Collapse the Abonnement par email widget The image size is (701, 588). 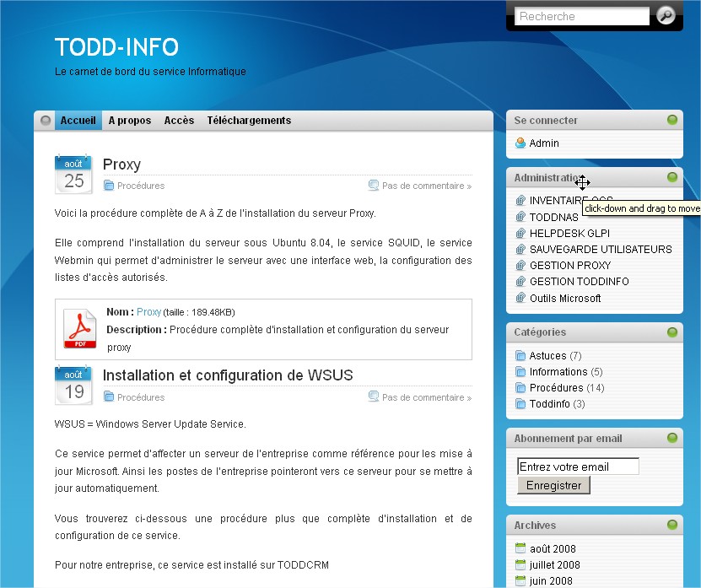[x=672, y=438]
